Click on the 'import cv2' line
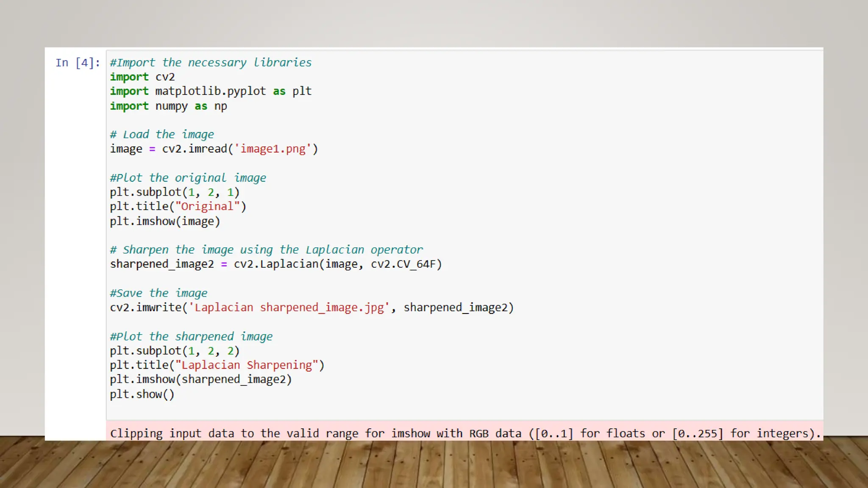868x488 pixels. point(142,77)
